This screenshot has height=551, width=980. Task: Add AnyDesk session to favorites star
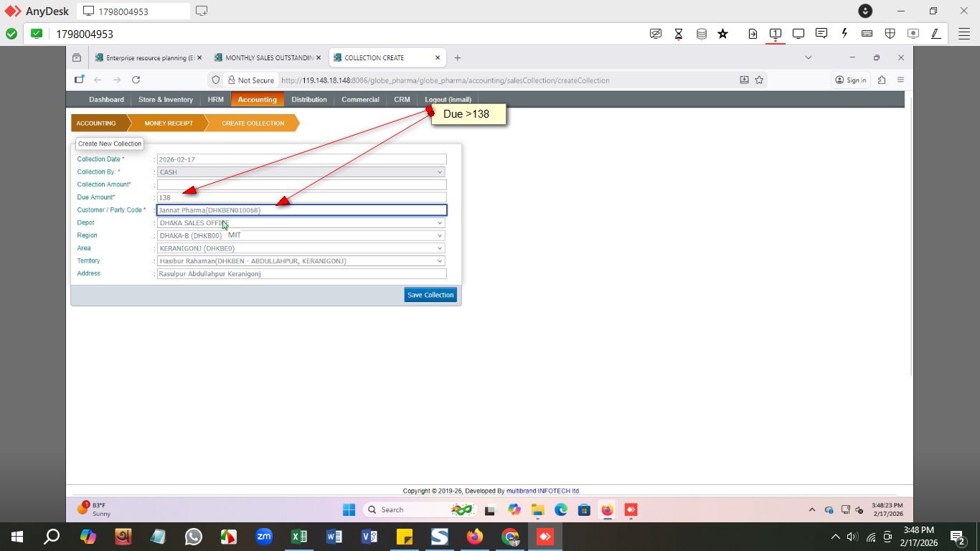coord(723,34)
